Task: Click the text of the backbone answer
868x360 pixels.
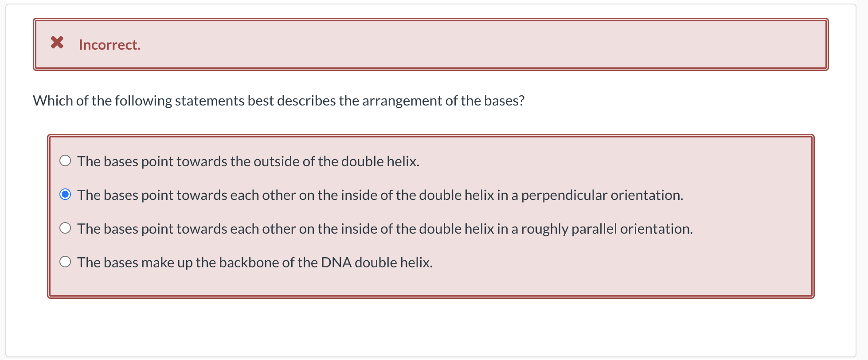Action: pyautogui.click(x=255, y=262)
